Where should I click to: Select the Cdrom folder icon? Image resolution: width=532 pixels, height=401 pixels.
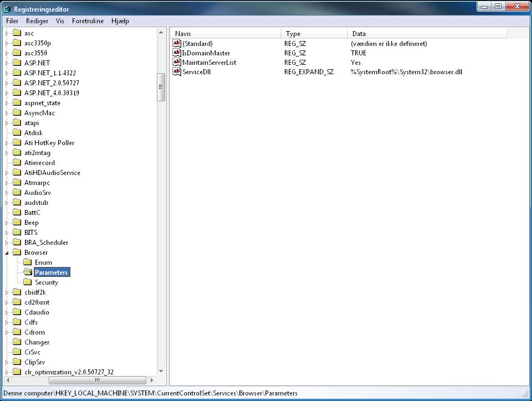tap(17, 332)
